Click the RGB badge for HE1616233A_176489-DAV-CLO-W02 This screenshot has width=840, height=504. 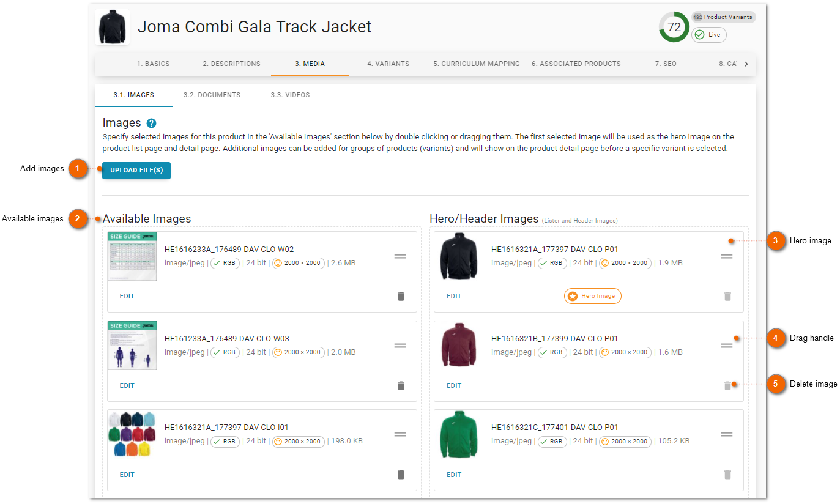click(x=225, y=263)
